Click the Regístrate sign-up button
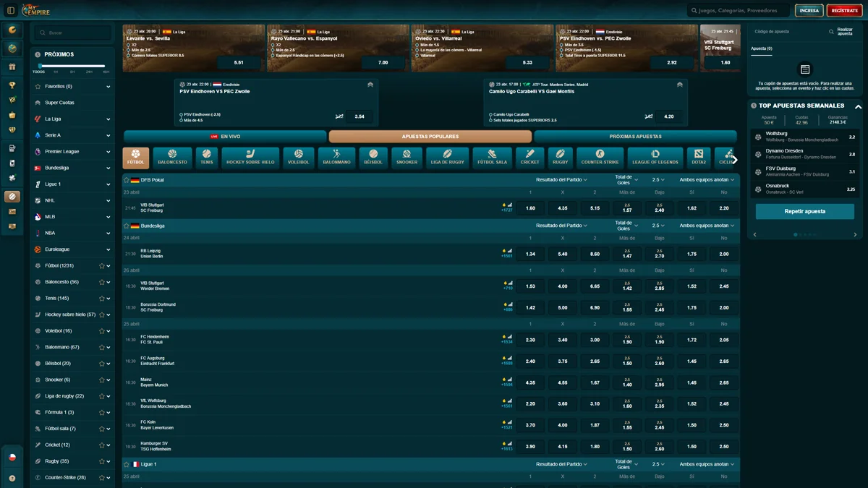Image resolution: width=868 pixels, height=488 pixels. (x=845, y=11)
